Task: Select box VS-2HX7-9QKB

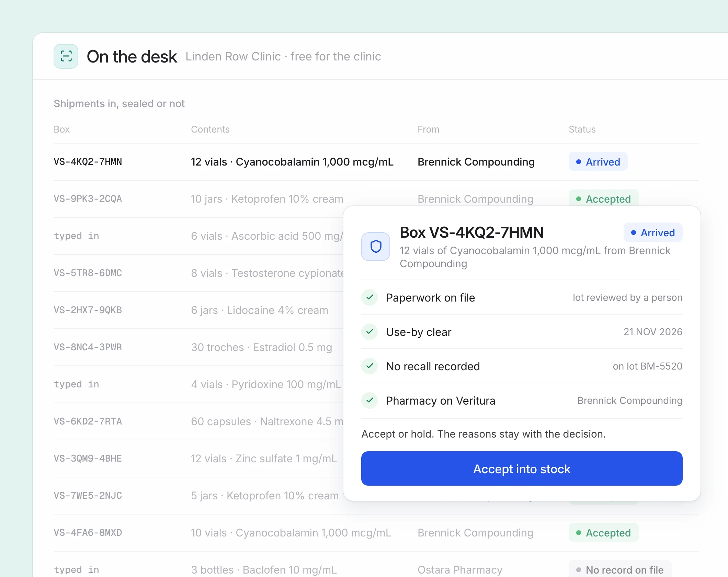Action: tap(88, 310)
